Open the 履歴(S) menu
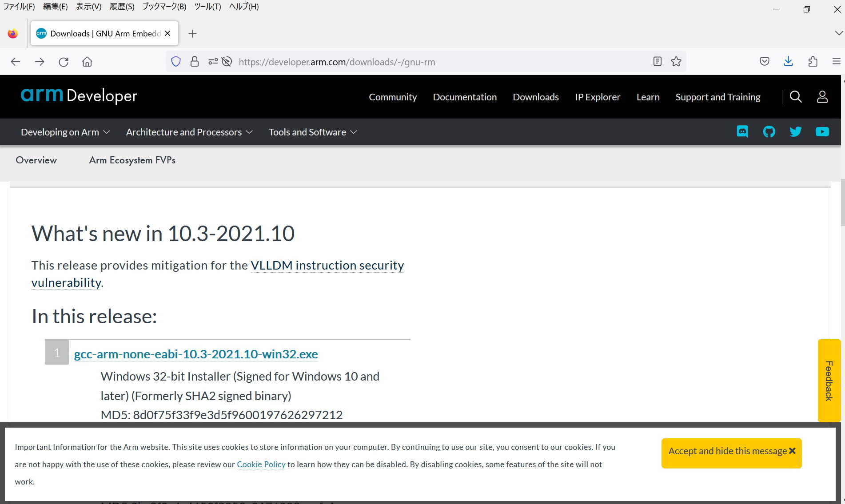Viewport: 845px width, 504px height. [122, 7]
